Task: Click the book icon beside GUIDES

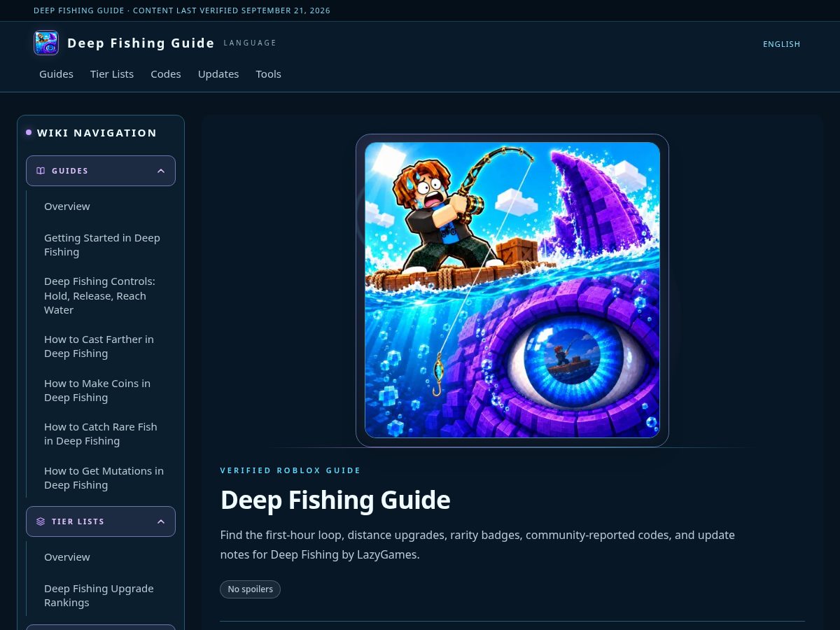Action: (x=41, y=171)
